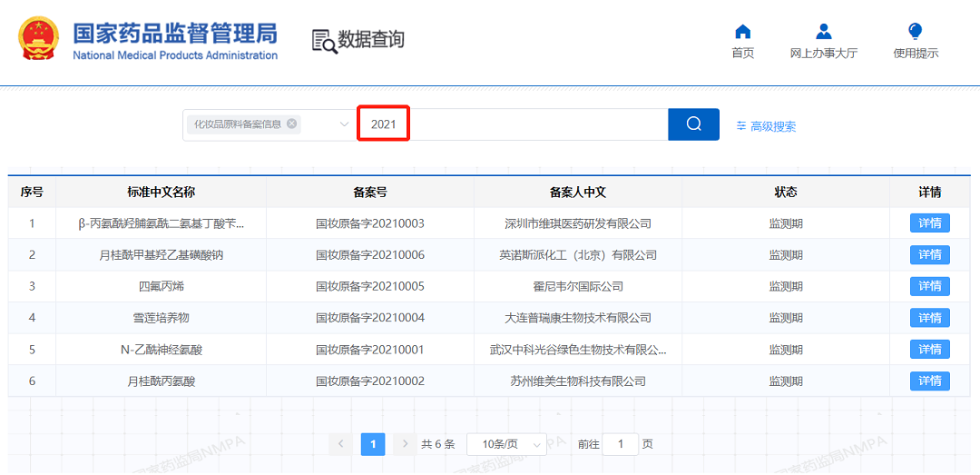Screen dimensions: 980x475
Task: Open 详情 for N-乙酰神经氨酸
Action: click(929, 349)
